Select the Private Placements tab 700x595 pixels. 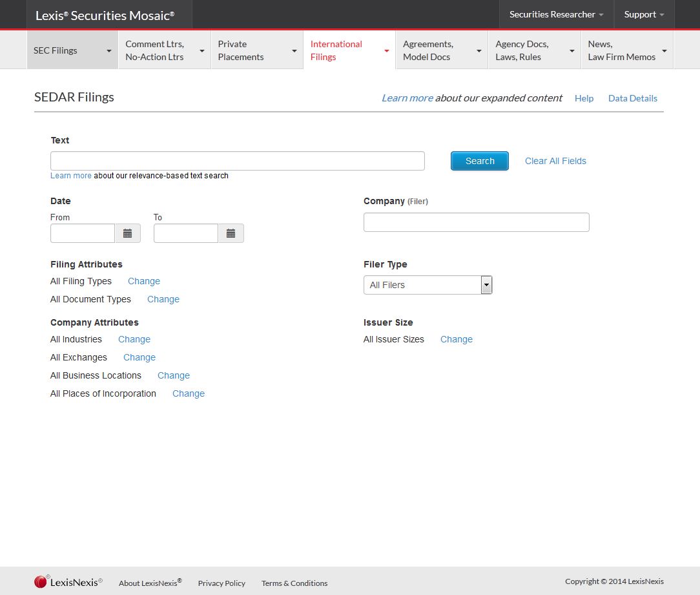coord(257,50)
